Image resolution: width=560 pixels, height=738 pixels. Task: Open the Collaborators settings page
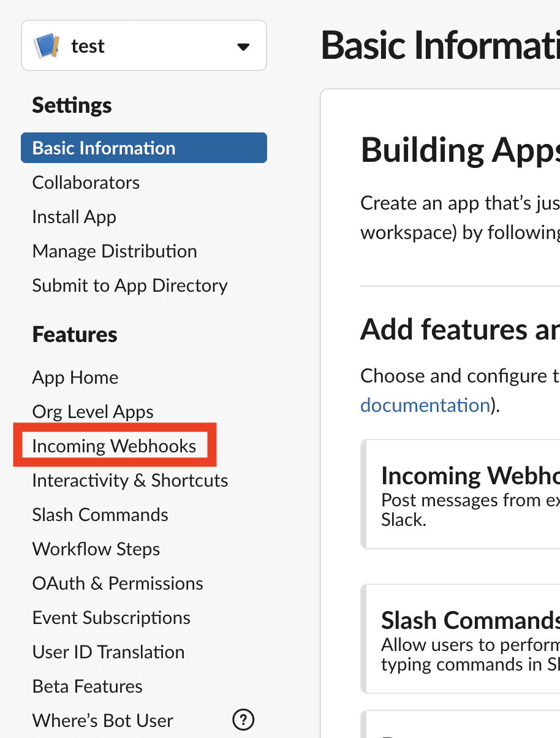(x=86, y=183)
